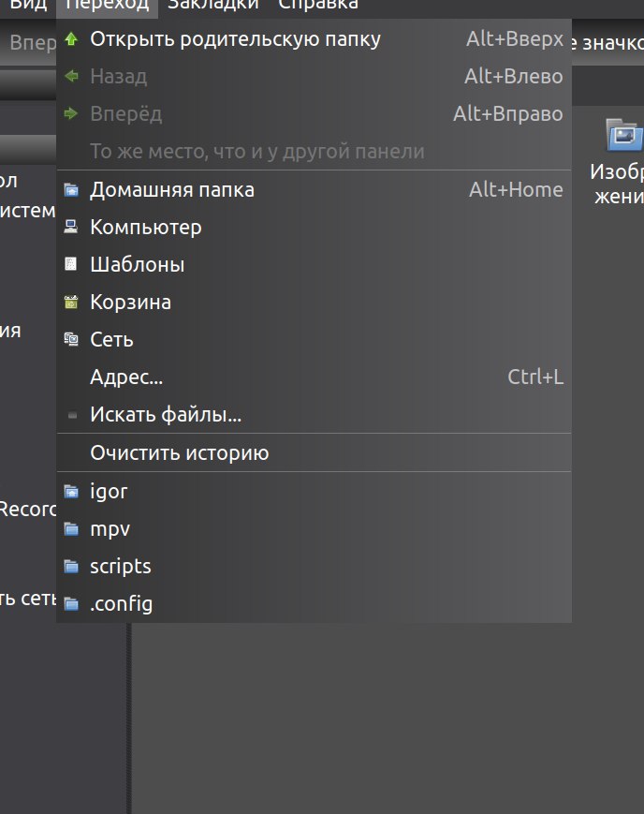Viewport: 644px width, 814px height.
Task: Click the mpv folder icon
Action: [71, 529]
